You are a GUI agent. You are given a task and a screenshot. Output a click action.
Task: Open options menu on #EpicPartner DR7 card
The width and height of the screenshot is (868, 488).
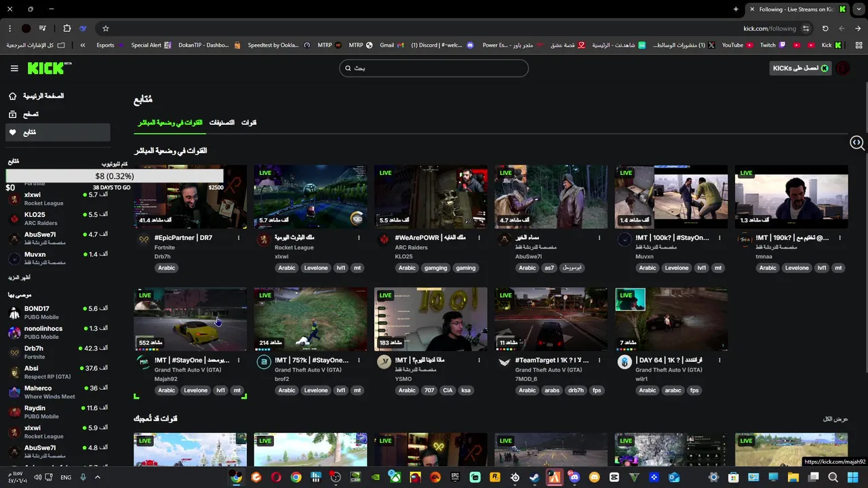coord(239,238)
